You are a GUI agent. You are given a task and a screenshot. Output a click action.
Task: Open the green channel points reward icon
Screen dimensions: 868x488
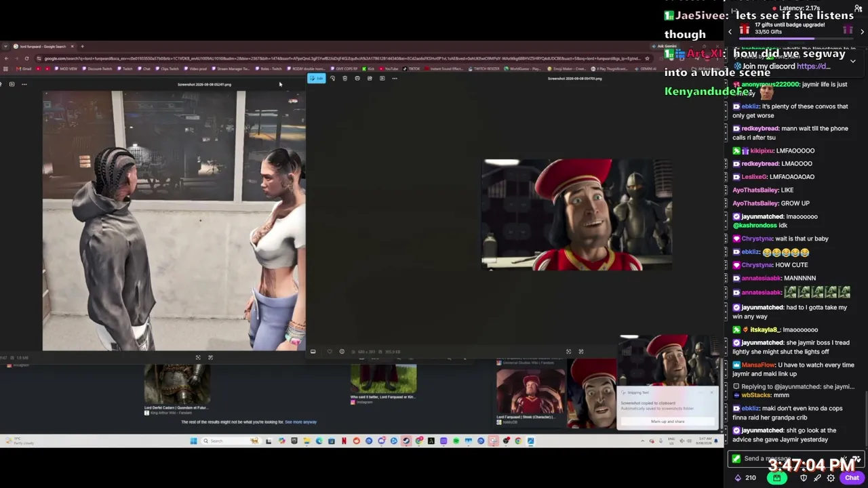(776, 478)
